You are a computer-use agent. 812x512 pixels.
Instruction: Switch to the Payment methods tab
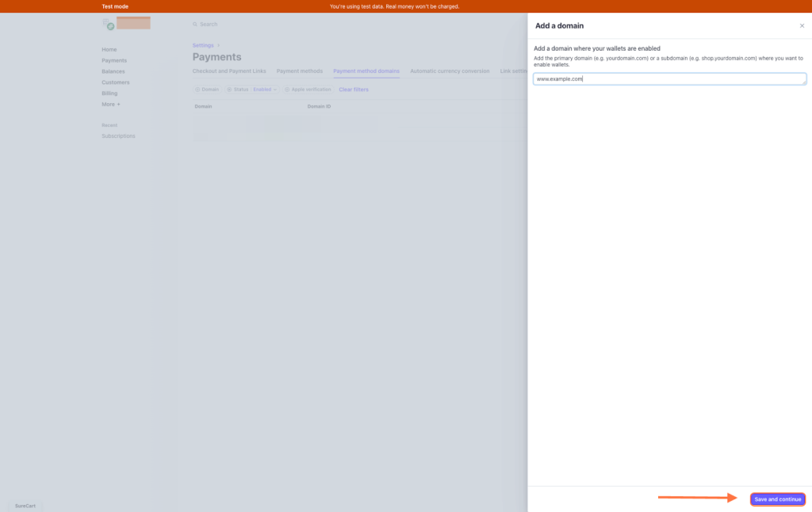(x=299, y=71)
